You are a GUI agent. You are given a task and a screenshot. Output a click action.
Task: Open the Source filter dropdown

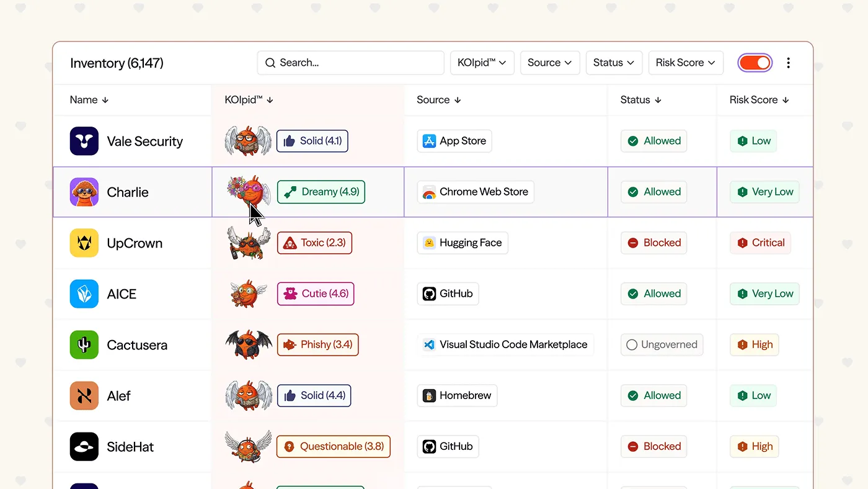click(550, 63)
